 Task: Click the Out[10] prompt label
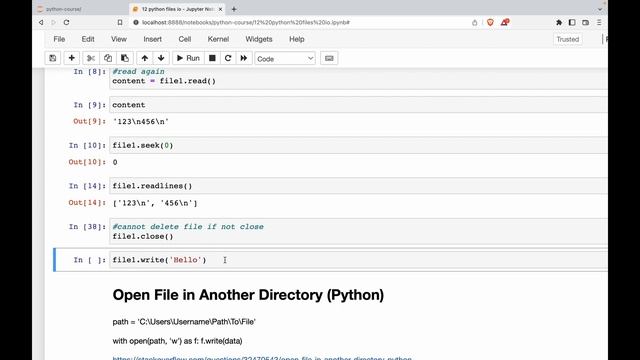point(87,162)
